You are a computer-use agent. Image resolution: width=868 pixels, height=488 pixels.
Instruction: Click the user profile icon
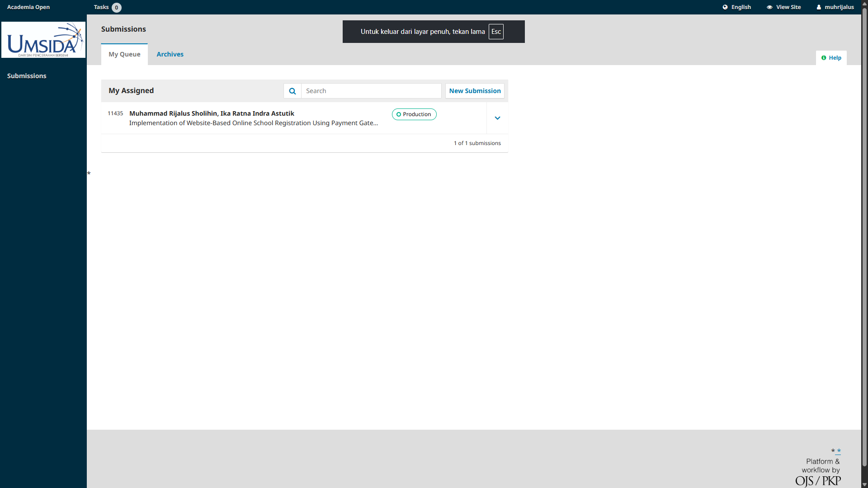(819, 7)
